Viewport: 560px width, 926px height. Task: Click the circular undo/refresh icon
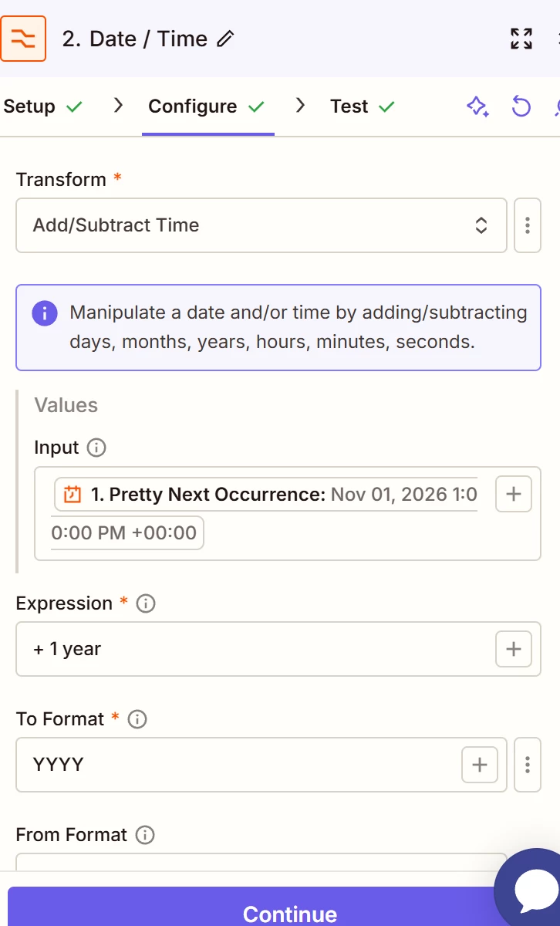[x=521, y=106]
